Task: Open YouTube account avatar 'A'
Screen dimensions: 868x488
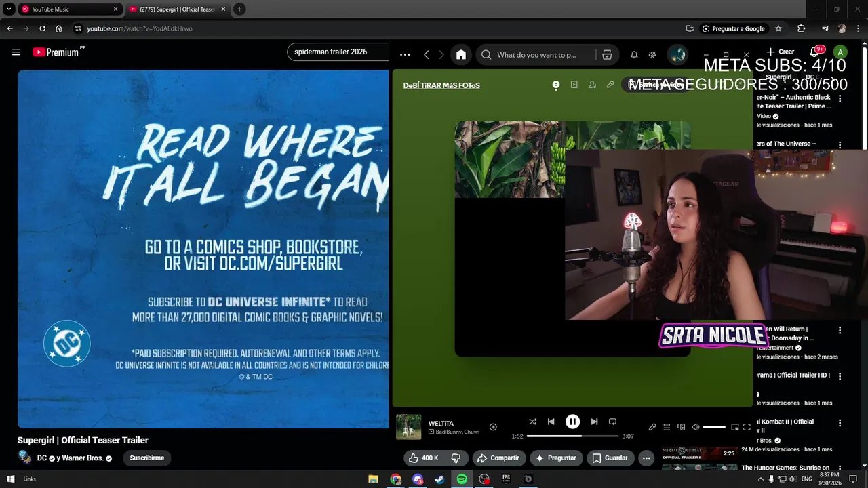Action: coord(840,52)
